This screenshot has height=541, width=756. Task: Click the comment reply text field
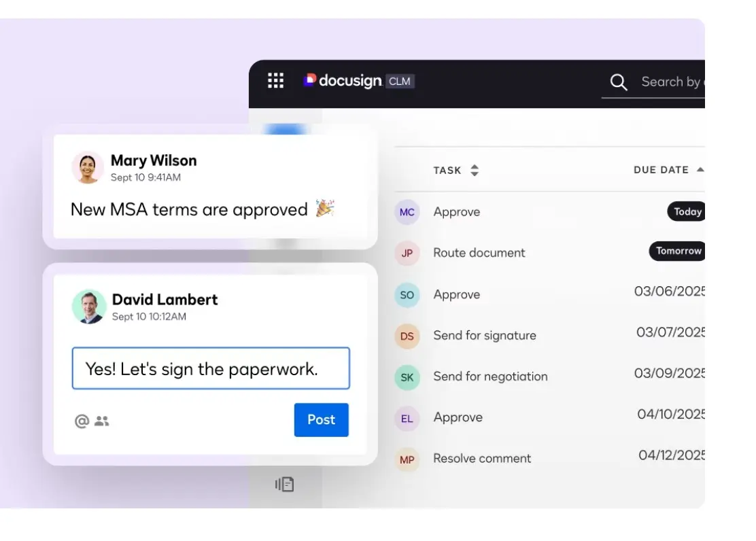tap(211, 369)
